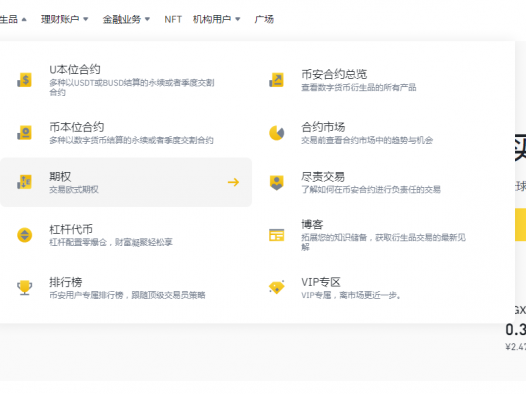Open the 杠杆代币 menu entry

[x=126, y=235]
